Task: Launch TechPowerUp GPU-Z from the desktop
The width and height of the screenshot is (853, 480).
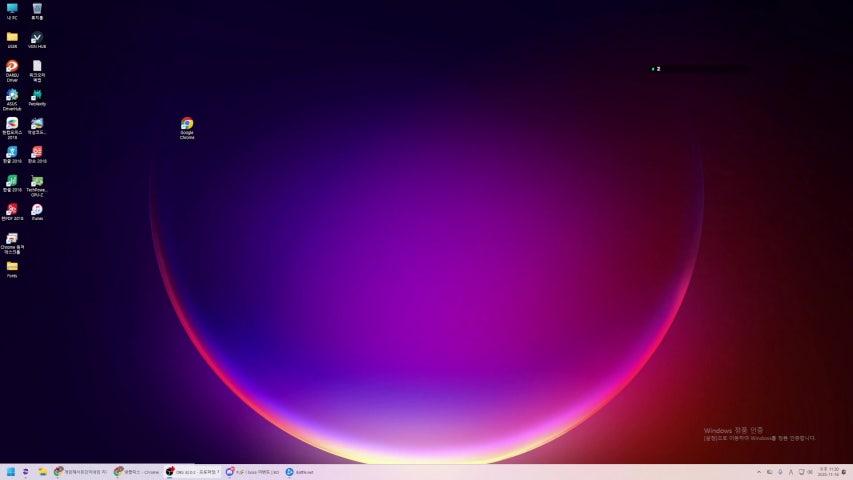Action: pos(37,181)
